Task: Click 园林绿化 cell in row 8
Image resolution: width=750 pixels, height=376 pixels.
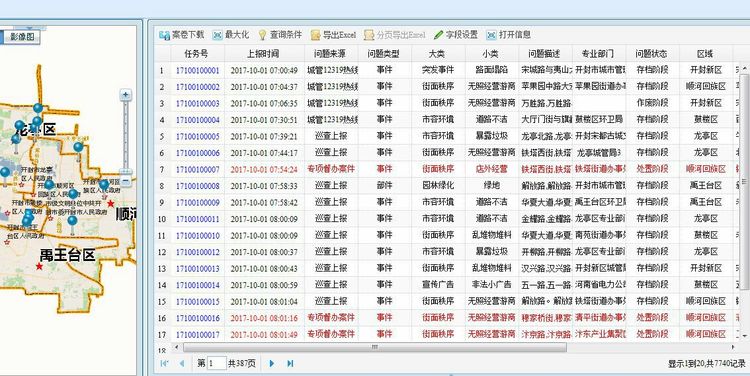Action: (437, 185)
